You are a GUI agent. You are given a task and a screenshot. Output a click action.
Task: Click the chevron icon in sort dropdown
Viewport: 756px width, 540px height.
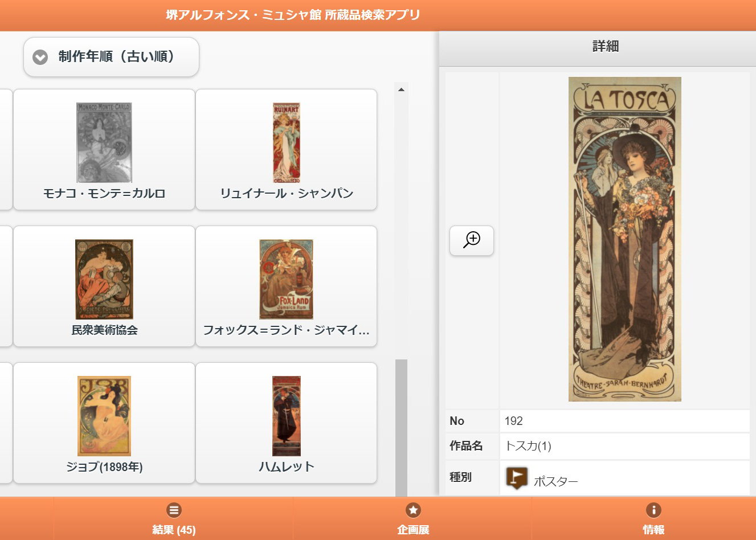[x=40, y=57]
